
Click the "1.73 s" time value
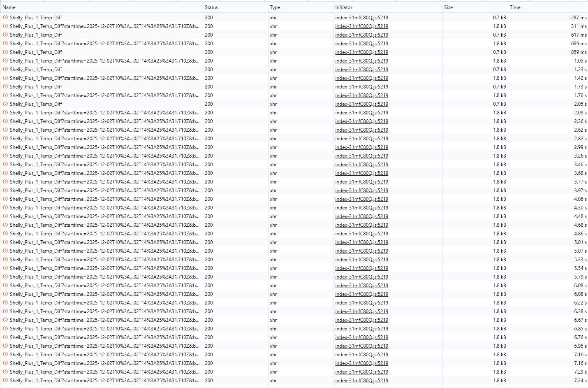click(x=580, y=87)
